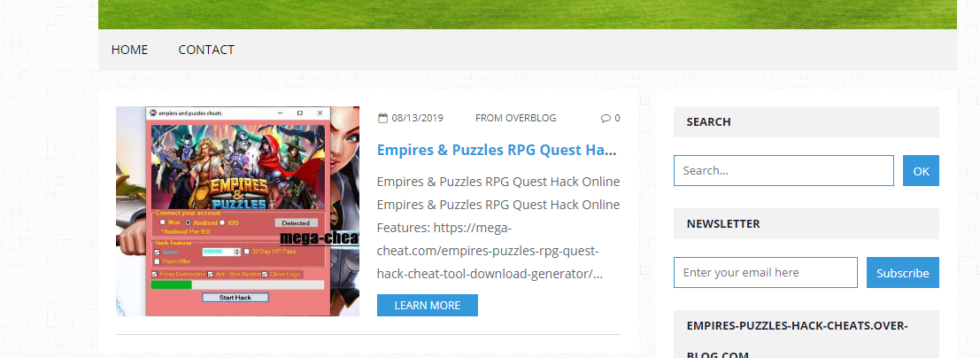The width and height of the screenshot is (980, 358).
Task: Click the gems amount spinner arrows
Action: click(x=237, y=252)
